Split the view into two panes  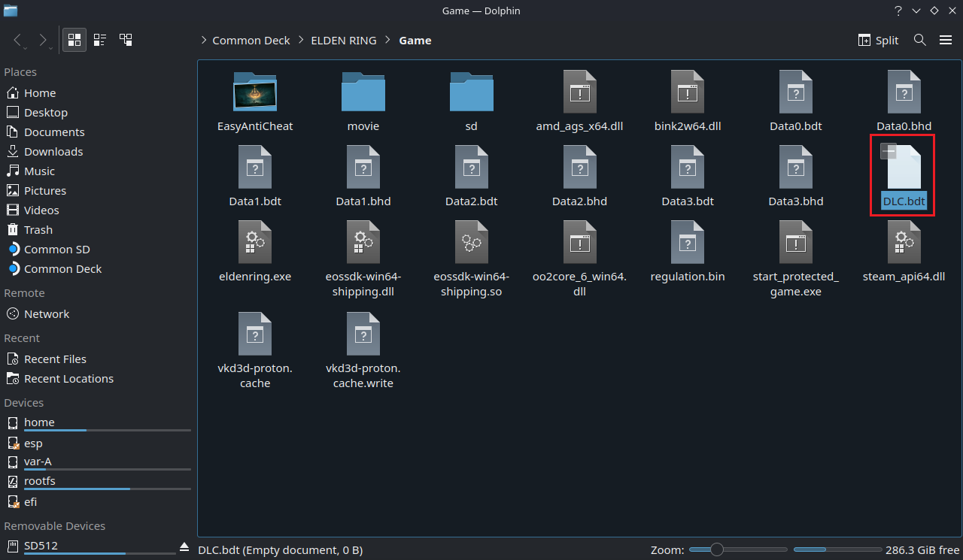pyautogui.click(x=879, y=40)
